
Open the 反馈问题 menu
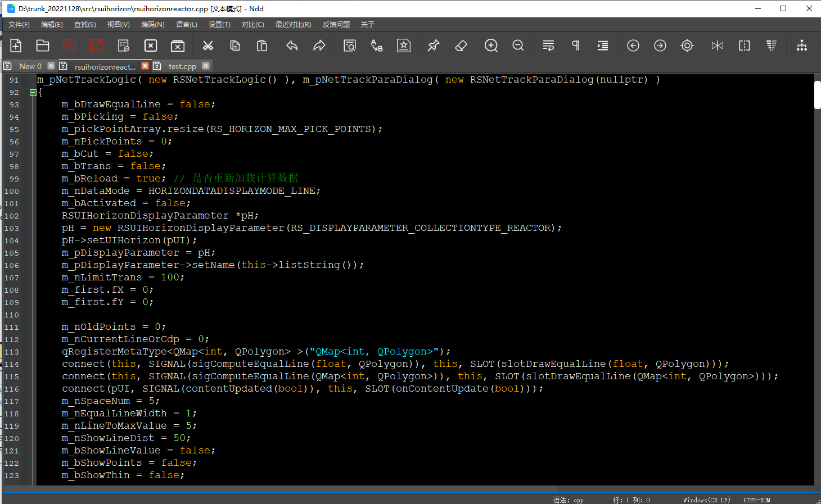(336, 25)
